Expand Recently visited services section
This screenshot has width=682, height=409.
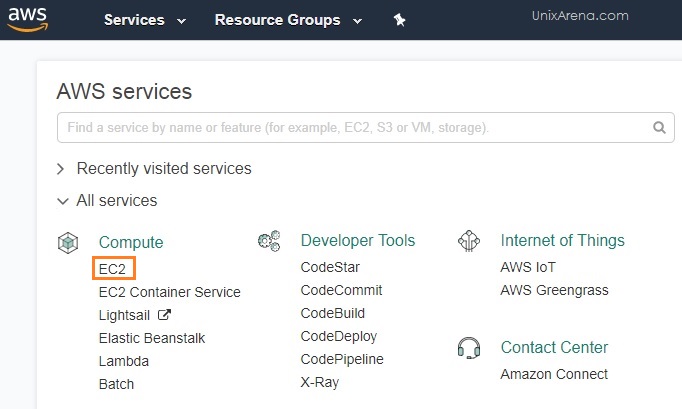[x=154, y=168]
